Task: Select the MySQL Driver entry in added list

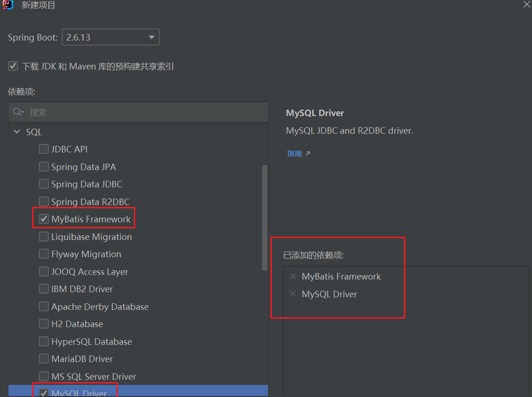Action: [330, 294]
